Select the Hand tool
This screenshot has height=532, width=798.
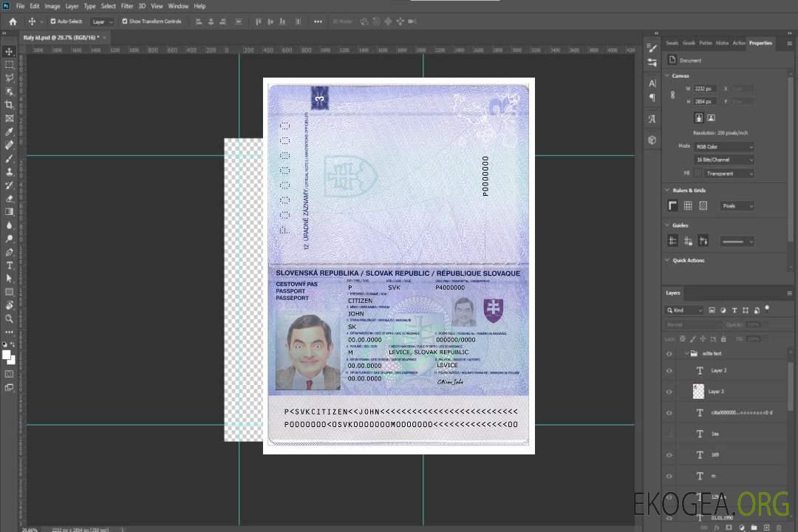tap(9, 305)
